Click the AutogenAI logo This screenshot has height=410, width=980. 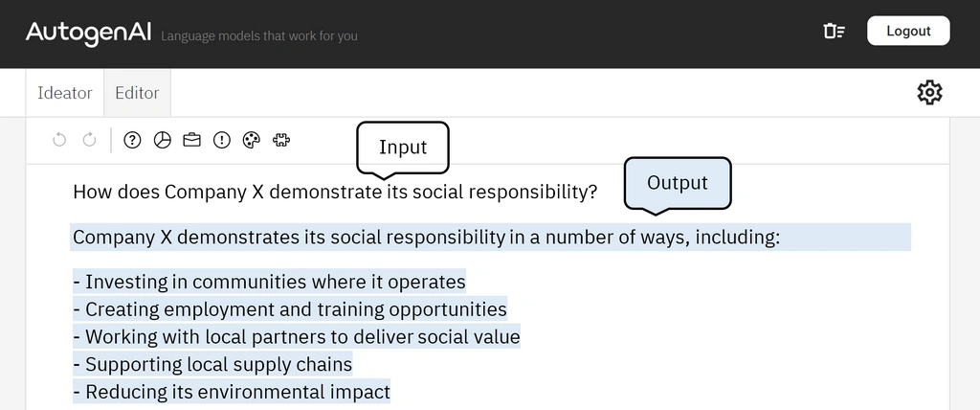coord(88,33)
